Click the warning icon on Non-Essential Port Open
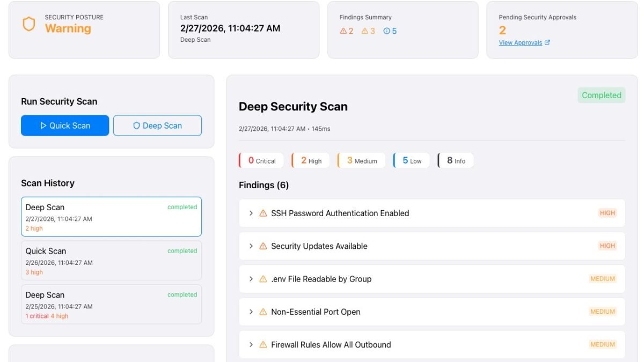This screenshot has width=644, height=362. tap(263, 312)
